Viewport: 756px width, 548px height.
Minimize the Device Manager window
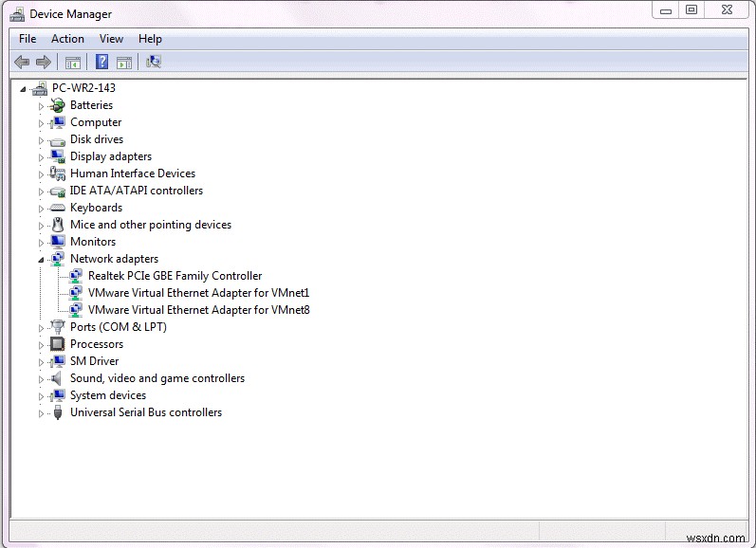[666, 10]
